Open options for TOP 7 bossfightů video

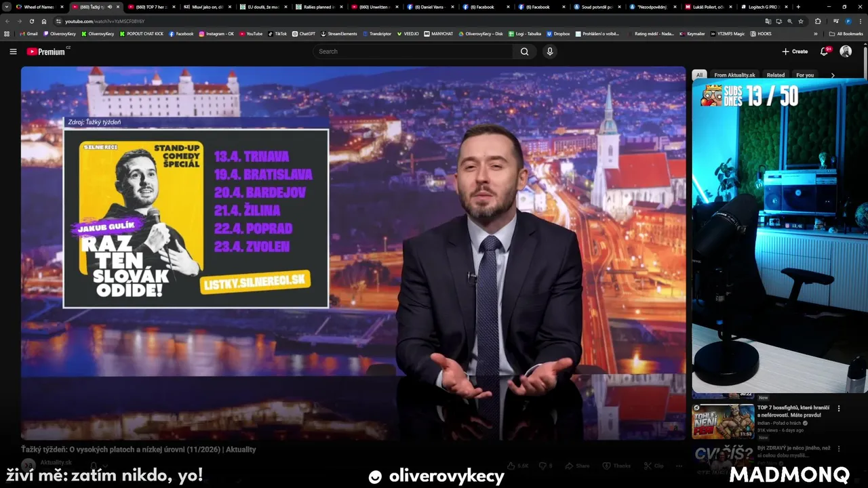click(839, 409)
